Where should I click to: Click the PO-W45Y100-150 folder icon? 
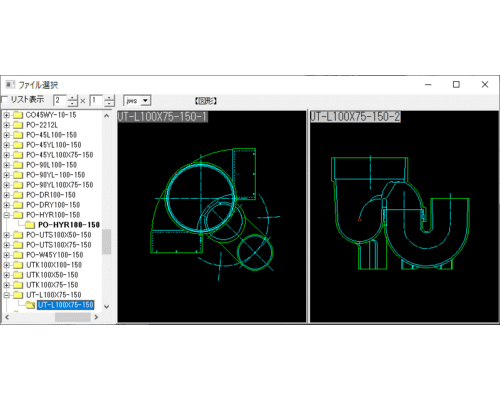pos(18,255)
